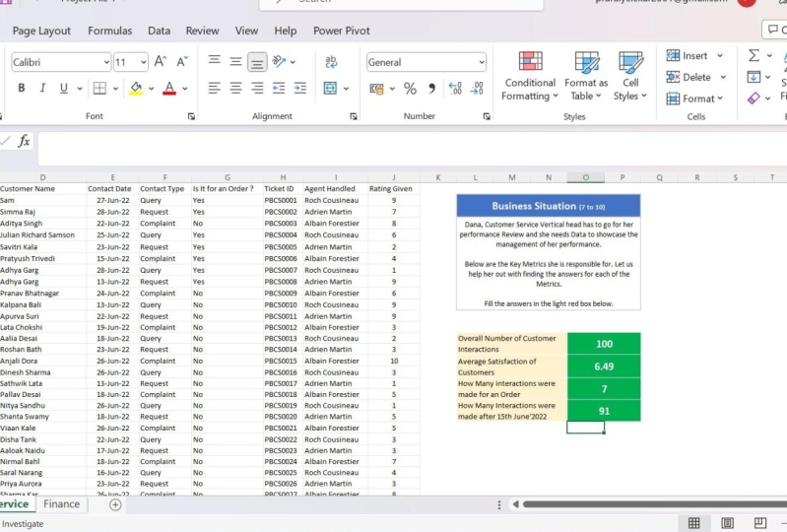
Task: Switch to Page Layout view icon
Action: 727,523
